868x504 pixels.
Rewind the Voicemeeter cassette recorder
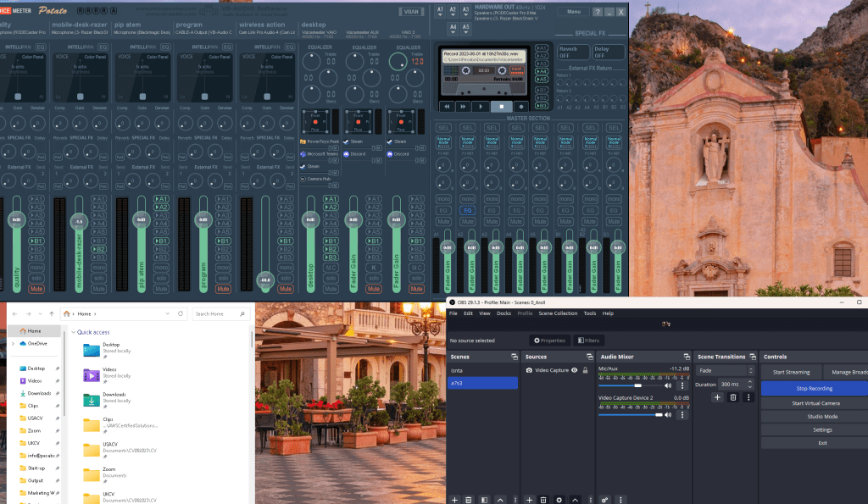click(447, 106)
